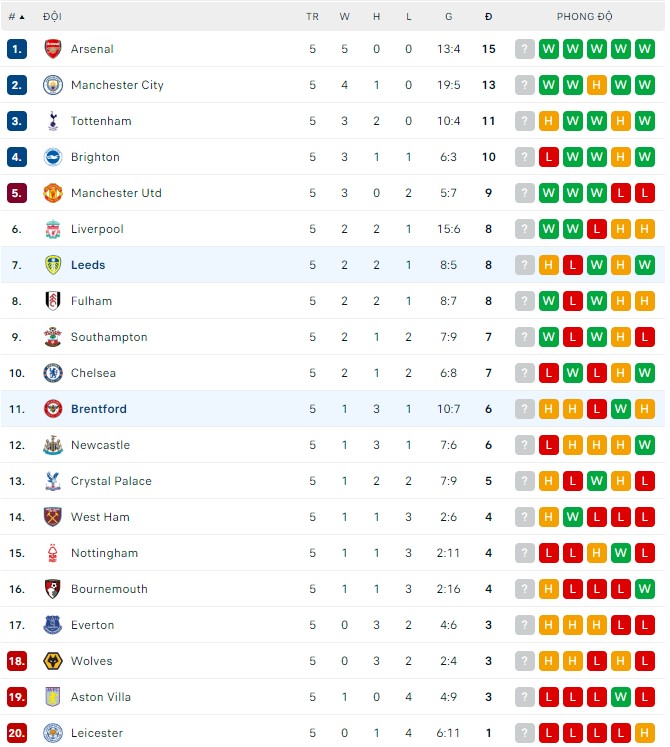The image size is (670, 747).
Task: Click Leicester's orange H latest form badge
Action: coord(645,733)
